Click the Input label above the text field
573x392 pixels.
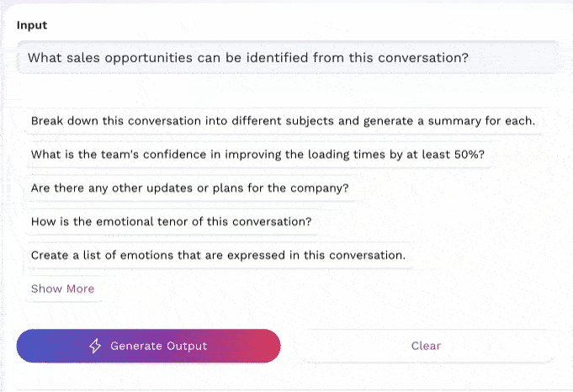point(32,25)
